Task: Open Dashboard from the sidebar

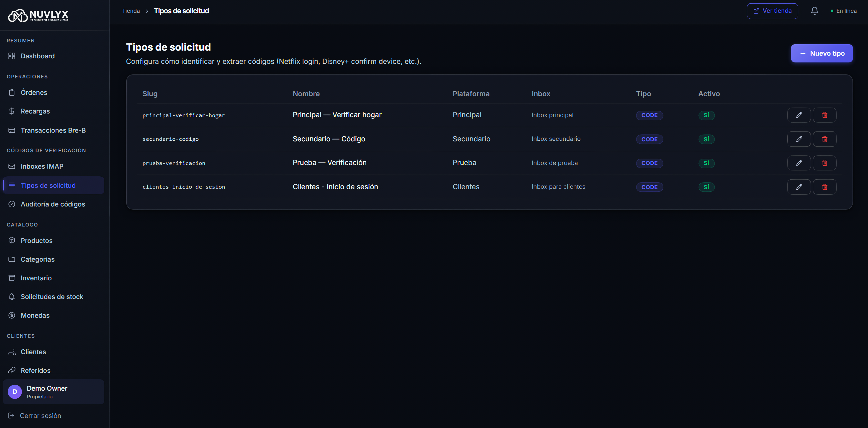Action: click(53, 56)
